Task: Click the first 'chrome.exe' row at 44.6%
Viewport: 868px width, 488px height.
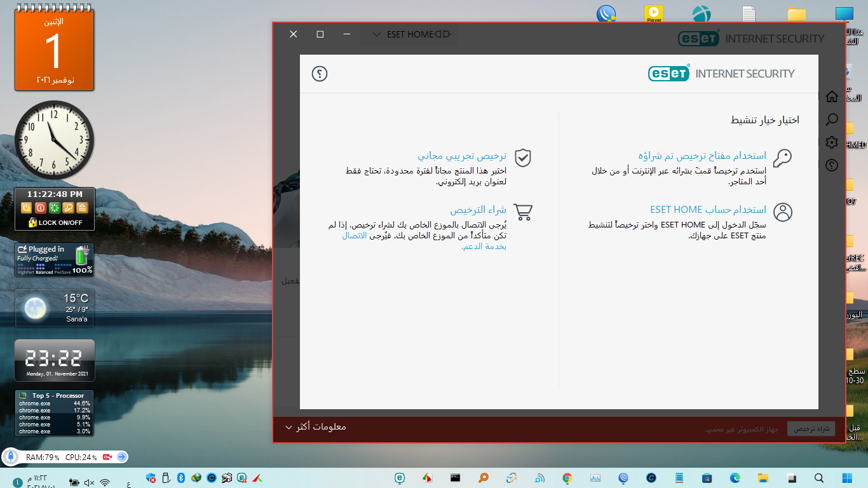Action: tap(55, 403)
